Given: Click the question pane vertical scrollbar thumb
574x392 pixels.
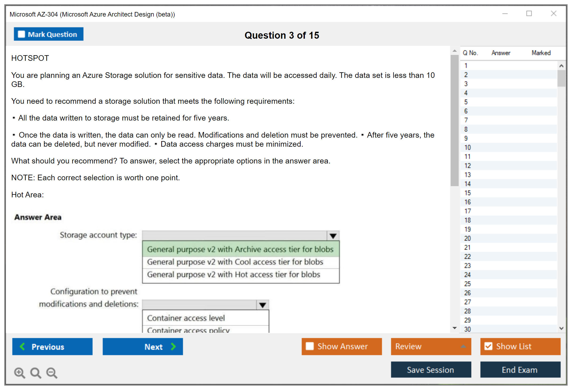Looking at the screenshot, I should 454,120.
